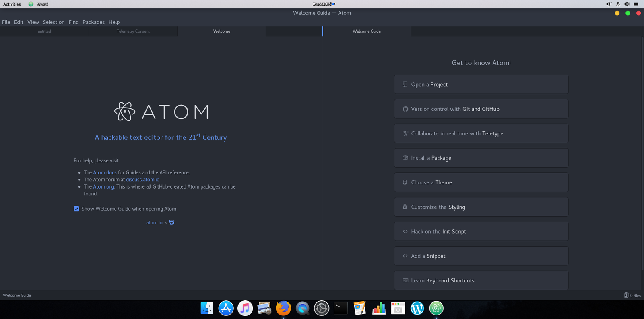
Task: Open the Find menu
Action: click(74, 22)
